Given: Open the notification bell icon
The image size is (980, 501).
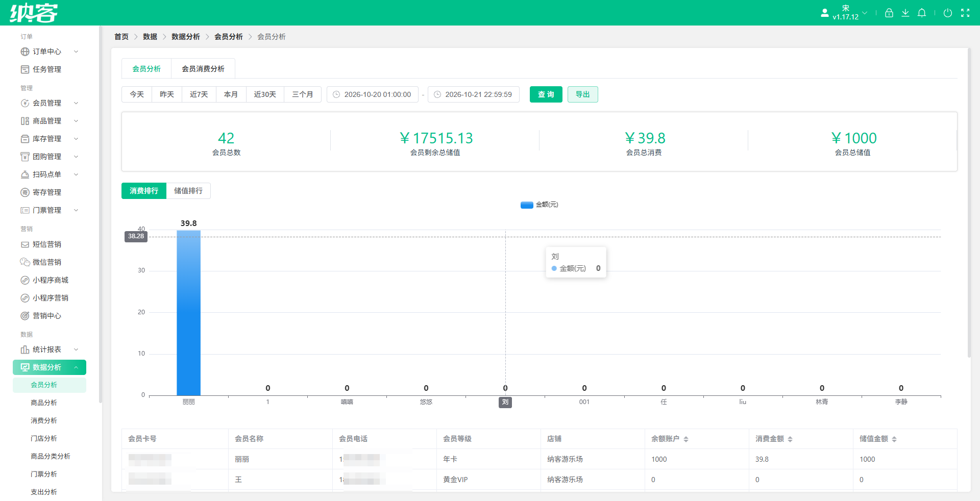Looking at the screenshot, I should pyautogui.click(x=922, y=13).
